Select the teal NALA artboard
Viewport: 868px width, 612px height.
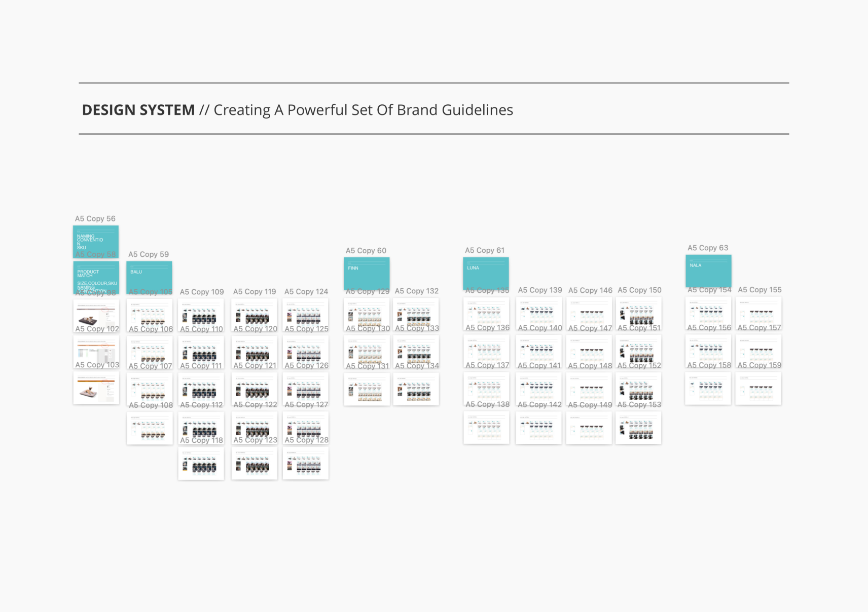click(x=708, y=271)
